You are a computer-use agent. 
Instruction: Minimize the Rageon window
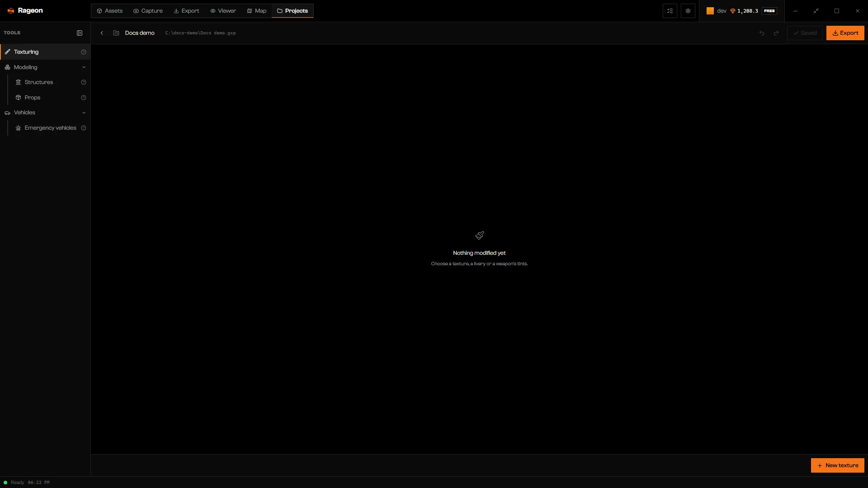coord(795,11)
